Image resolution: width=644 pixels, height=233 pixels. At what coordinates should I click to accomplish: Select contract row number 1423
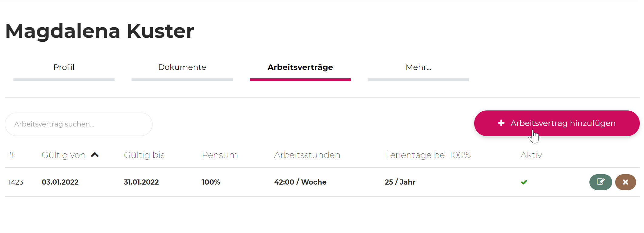(x=16, y=182)
